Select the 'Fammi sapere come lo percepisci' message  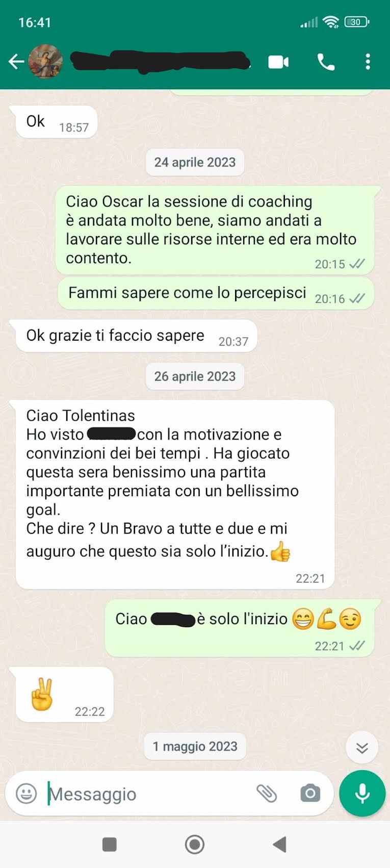pos(216,294)
